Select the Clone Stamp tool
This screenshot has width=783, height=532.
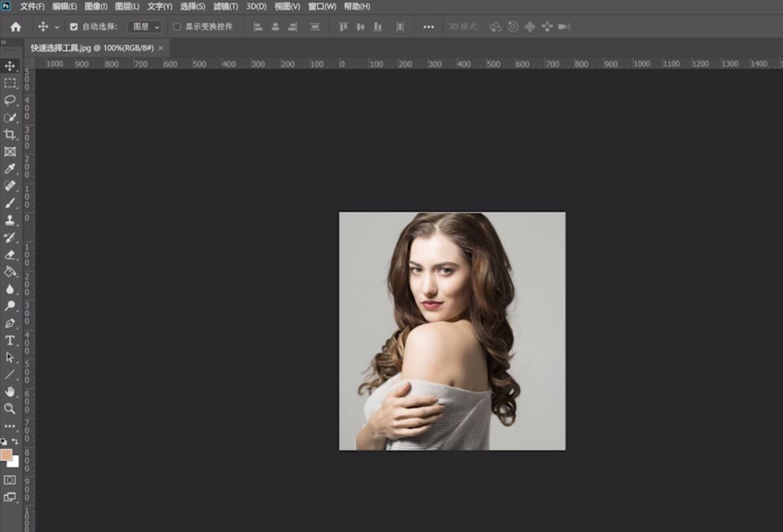tap(10, 220)
